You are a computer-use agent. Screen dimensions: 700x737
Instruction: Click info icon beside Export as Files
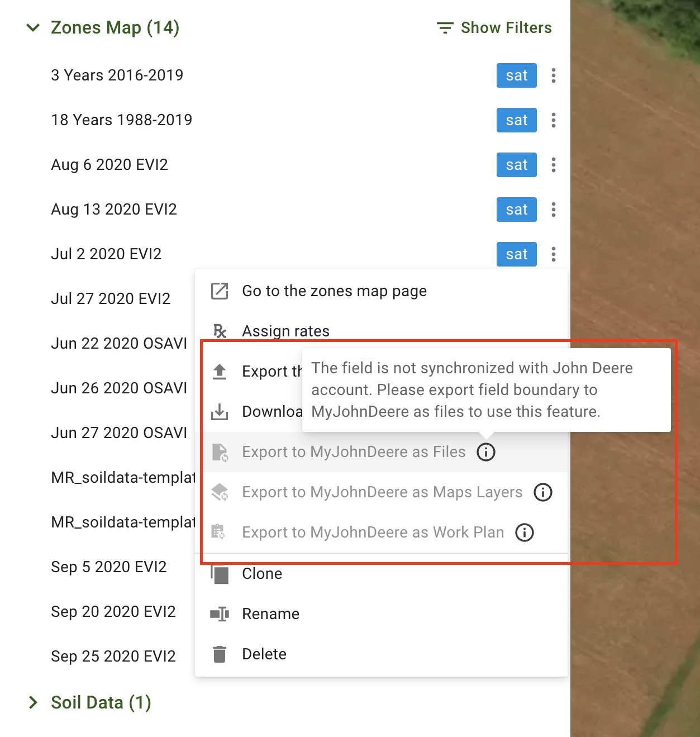[x=485, y=452]
